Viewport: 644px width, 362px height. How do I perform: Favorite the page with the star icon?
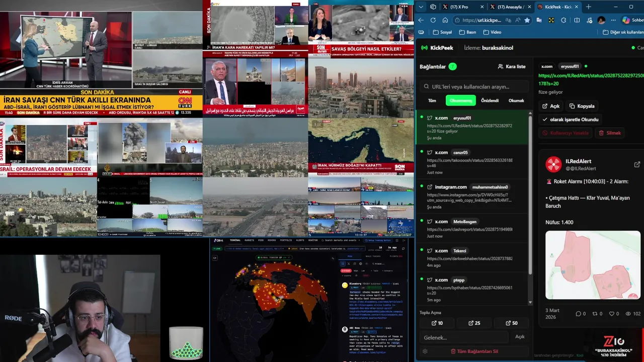point(527,20)
